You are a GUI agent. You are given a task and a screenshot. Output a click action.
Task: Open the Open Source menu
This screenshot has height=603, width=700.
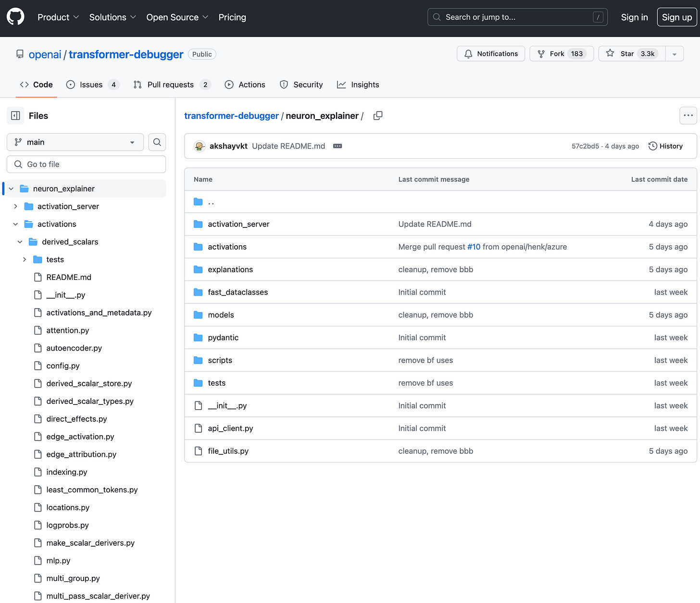coord(177,17)
